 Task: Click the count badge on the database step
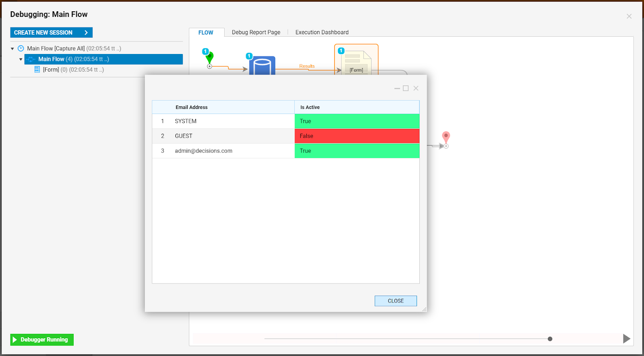point(249,56)
